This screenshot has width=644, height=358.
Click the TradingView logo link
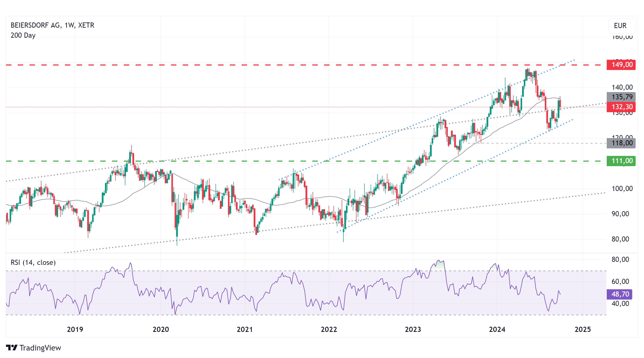(33, 348)
